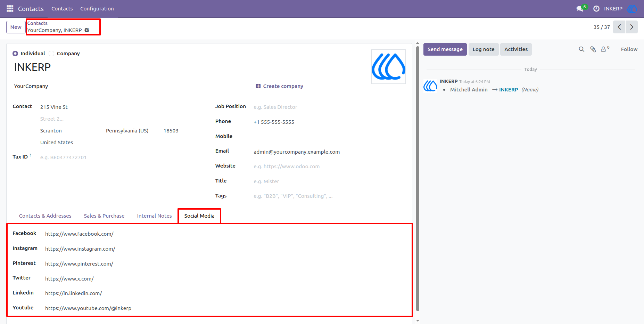
Task: Click the New button
Action: (16, 27)
